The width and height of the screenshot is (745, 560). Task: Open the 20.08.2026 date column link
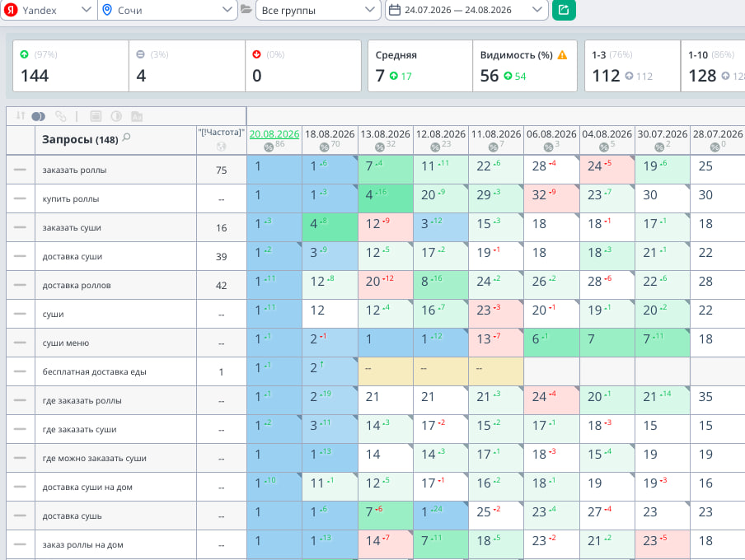pyautogui.click(x=274, y=134)
